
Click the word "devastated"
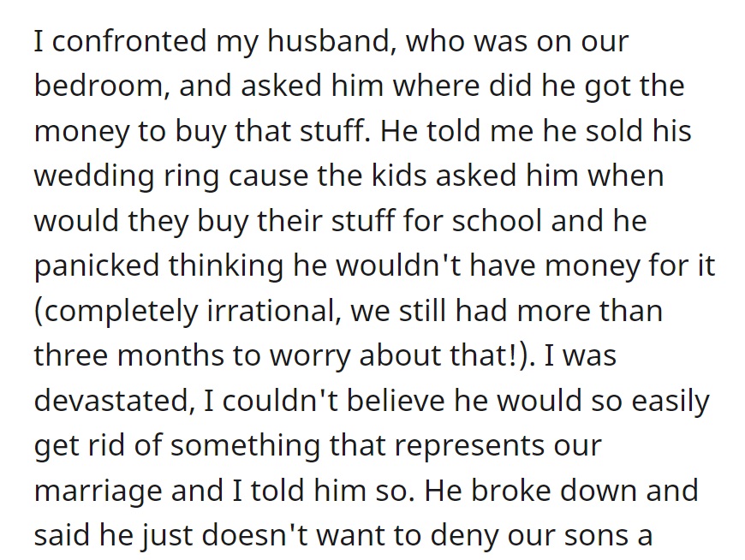[111, 401]
